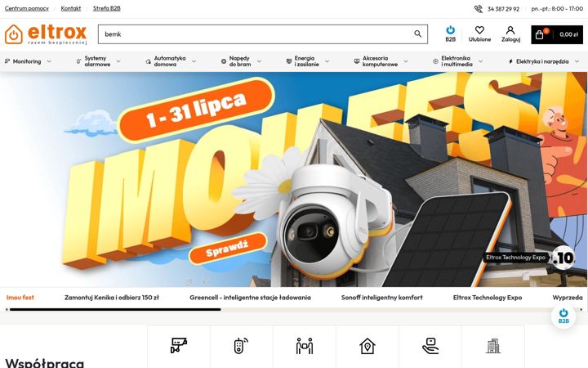The height and width of the screenshot is (368, 588).
Task: Open the Energia i zasilanie category
Action: (x=307, y=61)
